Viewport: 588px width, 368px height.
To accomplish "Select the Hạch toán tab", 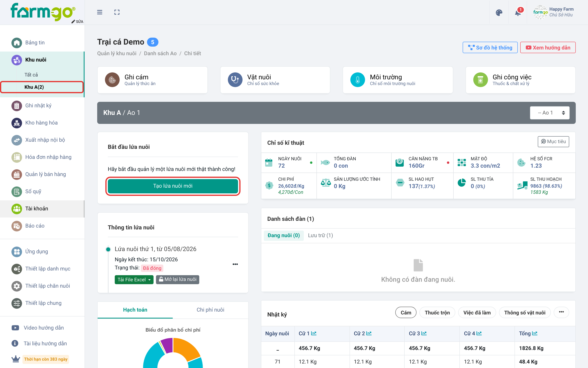I will click(135, 310).
